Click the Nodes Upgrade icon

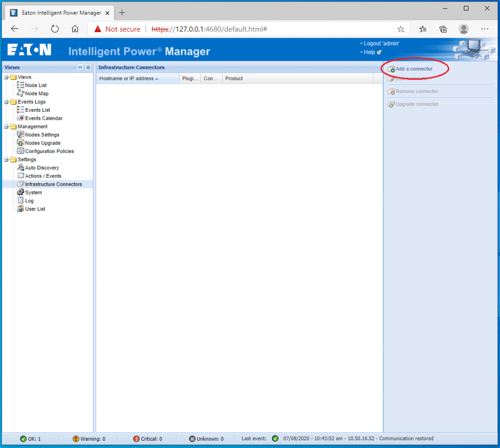[21, 143]
